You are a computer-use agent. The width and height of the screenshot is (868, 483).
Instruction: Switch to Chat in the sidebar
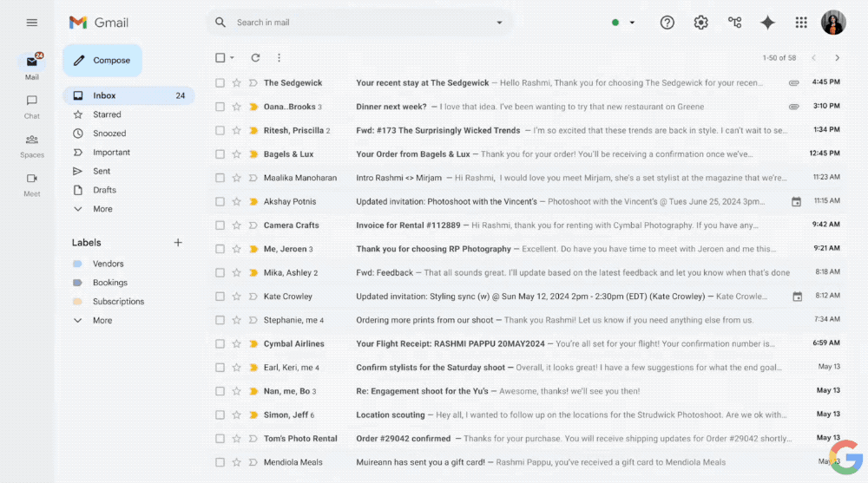pyautogui.click(x=32, y=106)
